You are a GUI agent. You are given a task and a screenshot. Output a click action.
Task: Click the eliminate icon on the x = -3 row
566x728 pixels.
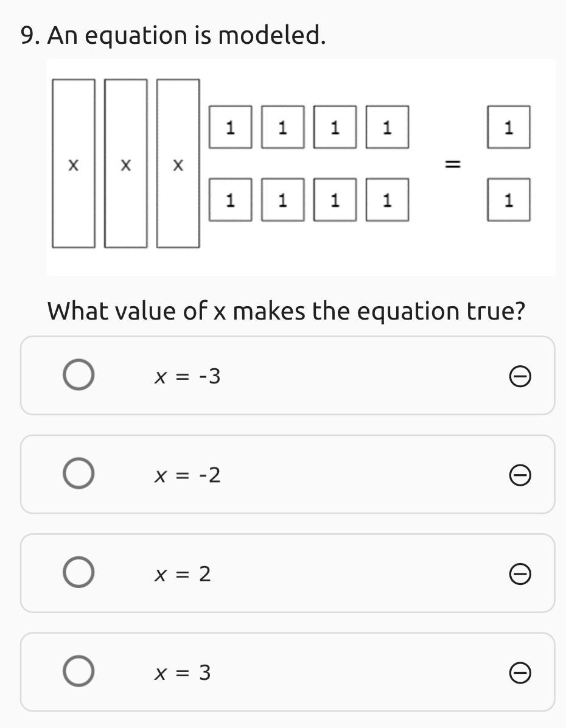(x=520, y=377)
